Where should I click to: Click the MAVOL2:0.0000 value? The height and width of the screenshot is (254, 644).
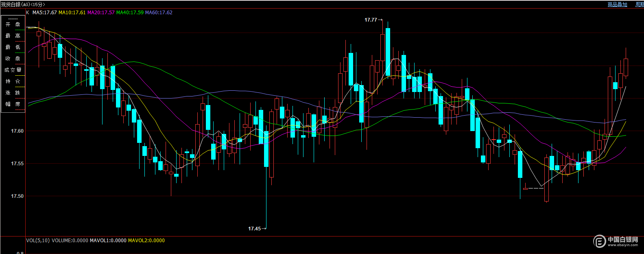(x=146, y=241)
